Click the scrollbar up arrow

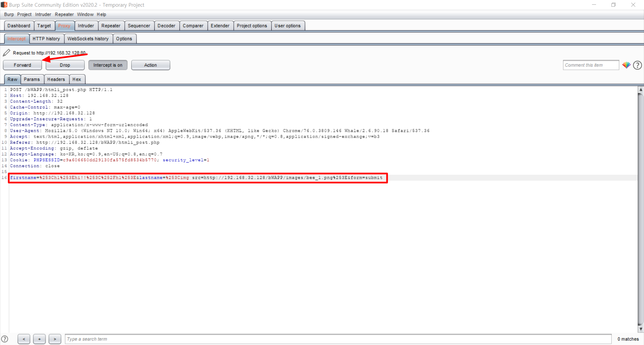[x=641, y=89]
